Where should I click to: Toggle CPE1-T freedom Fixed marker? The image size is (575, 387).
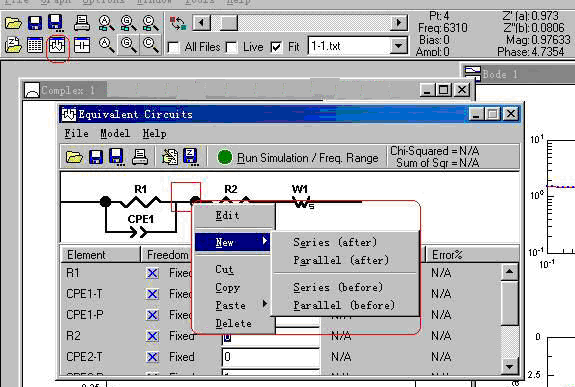[x=152, y=294]
